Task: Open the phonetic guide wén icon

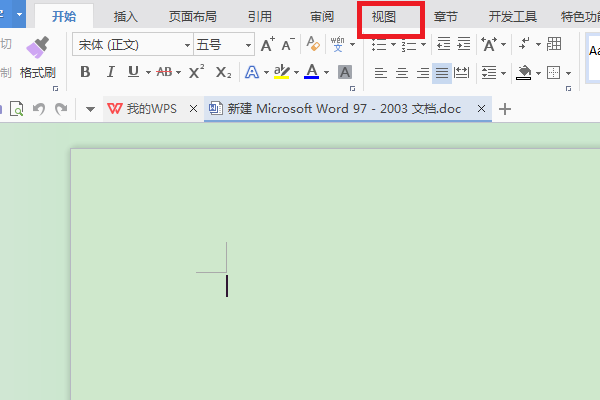Action: coord(338,44)
